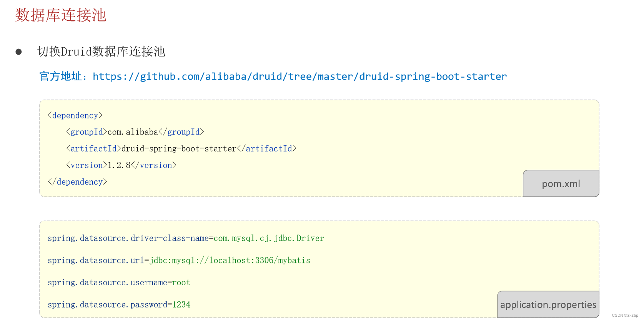
Task: Click the pom.xml label tag
Action: point(561,184)
